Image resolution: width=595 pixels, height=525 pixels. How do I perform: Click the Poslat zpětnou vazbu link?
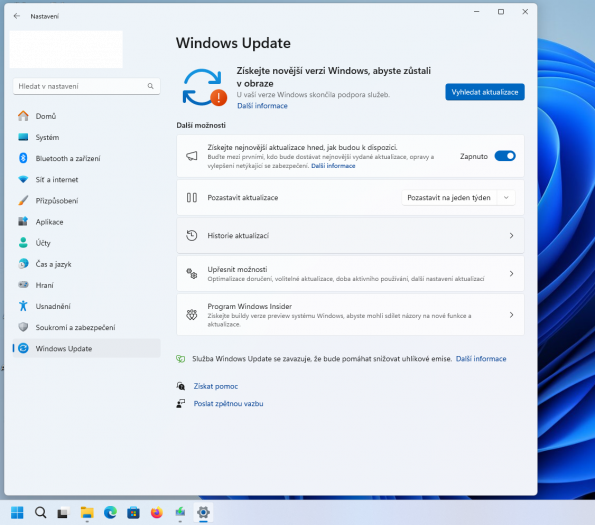pyautogui.click(x=228, y=404)
